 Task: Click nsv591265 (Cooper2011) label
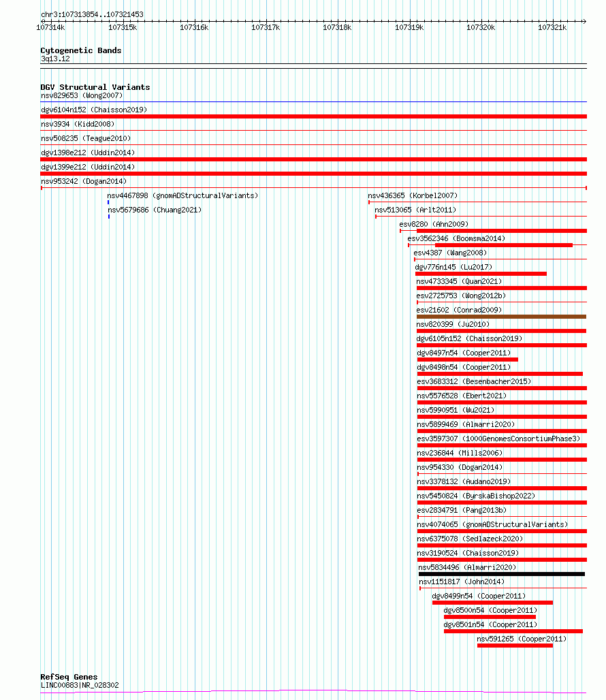point(522,639)
